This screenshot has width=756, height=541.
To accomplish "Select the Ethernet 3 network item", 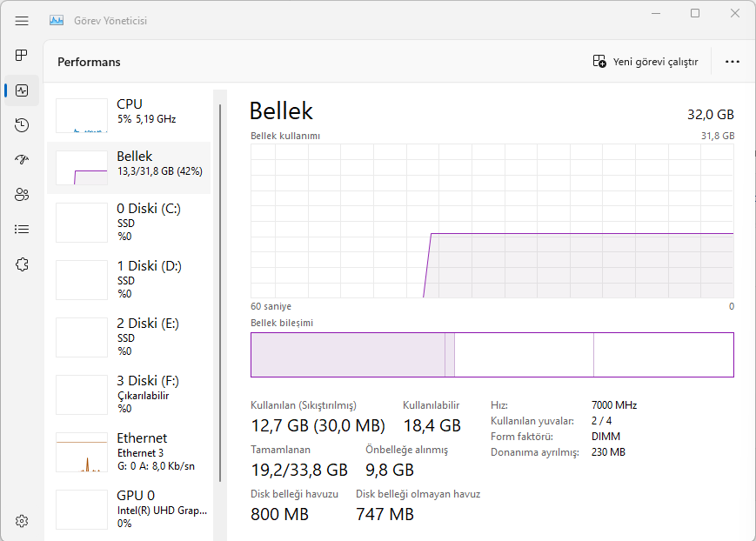I will (x=129, y=451).
